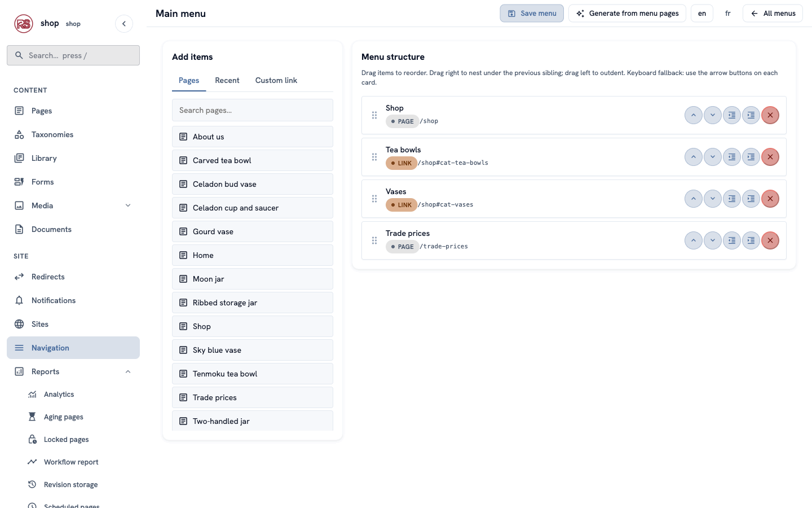Expand the Media submenu
812x508 pixels.
pos(128,205)
